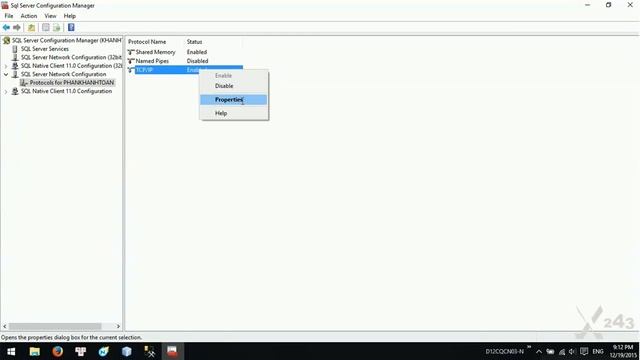Launch Firefox from the taskbar
Screen dimensions: 640x360
[x=58, y=351]
